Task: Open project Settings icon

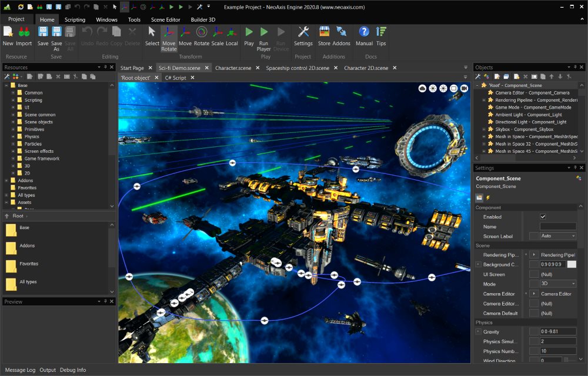Action: pyautogui.click(x=303, y=32)
